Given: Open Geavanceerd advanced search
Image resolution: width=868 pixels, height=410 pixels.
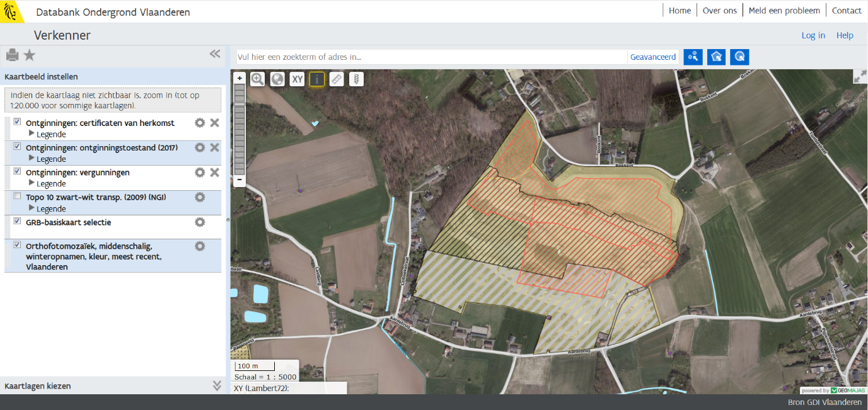Looking at the screenshot, I should click(652, 57).
